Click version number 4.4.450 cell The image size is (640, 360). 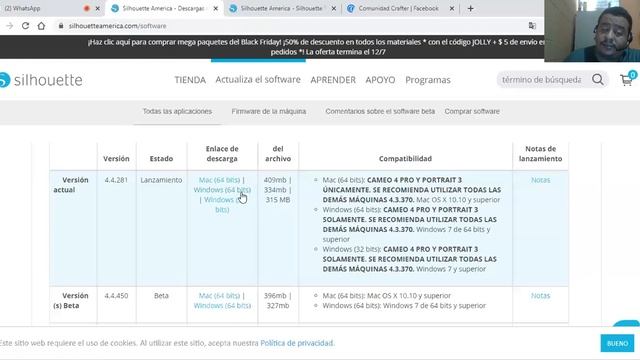[x=116, y=296]
